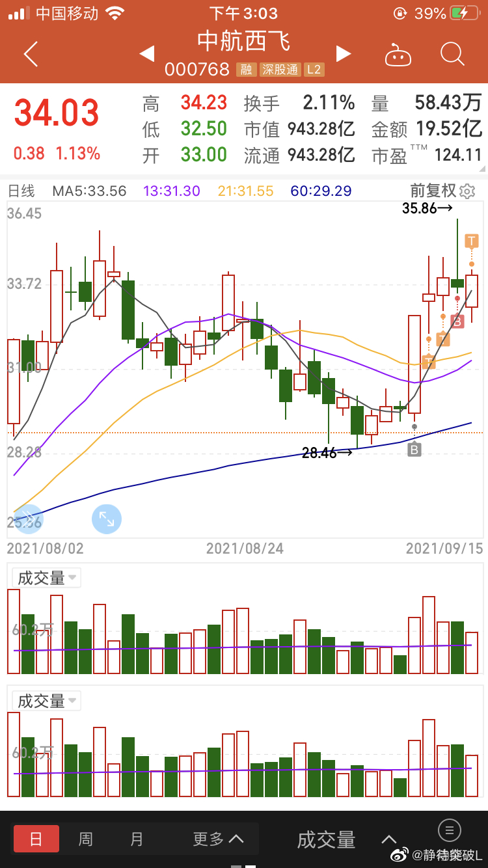This screenshot has height=868, width=488.
Task: Open second 成交量 indicator dropdown
Action: (47, 701)
